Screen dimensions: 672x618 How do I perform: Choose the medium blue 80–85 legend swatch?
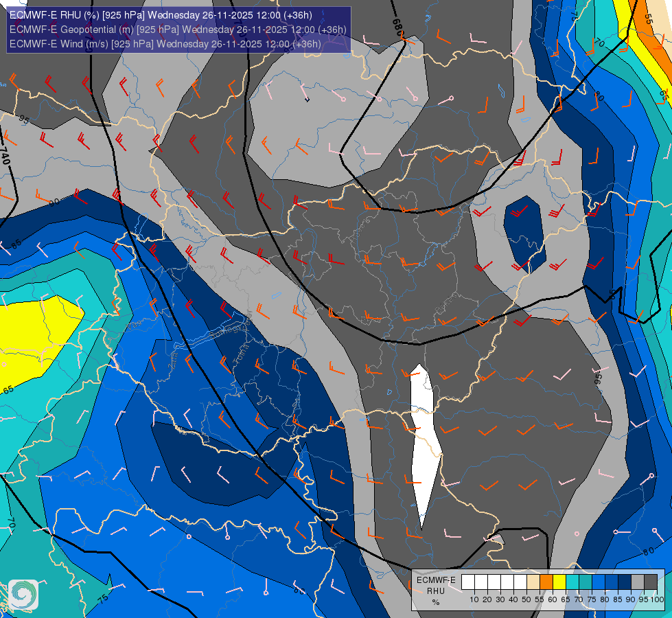coord(612,582)
